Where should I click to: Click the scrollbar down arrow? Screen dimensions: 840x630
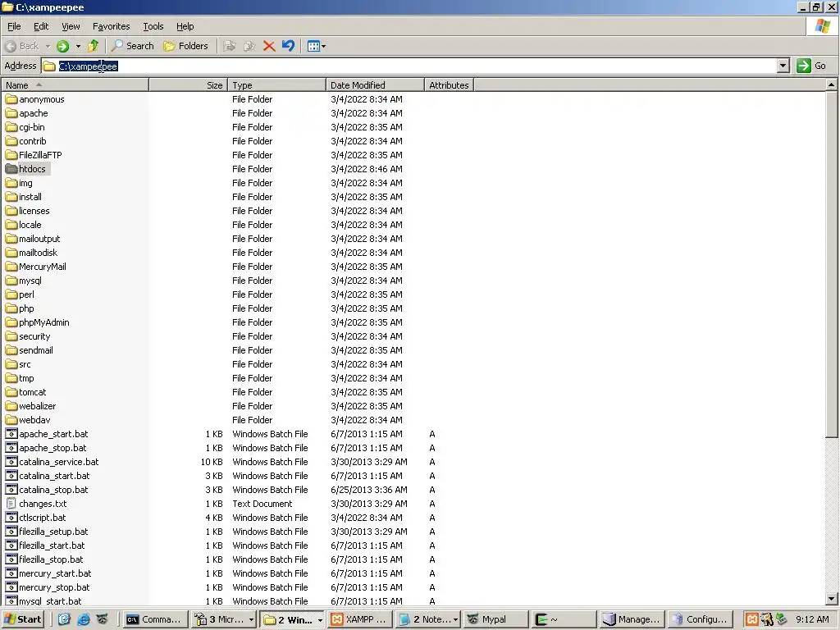[831, 599]
